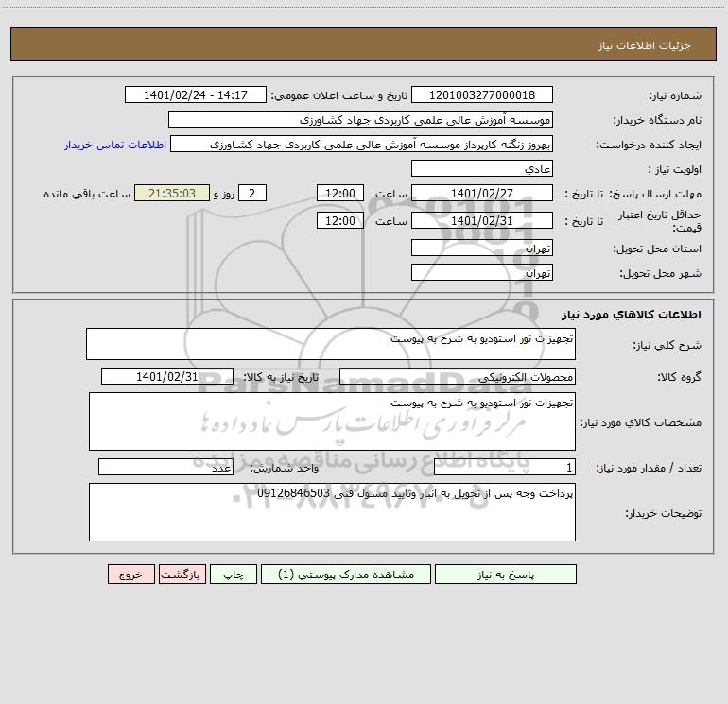Click واحد شمارش field عدد
Screen dimensions: 728x704
[x=165, y=468]
